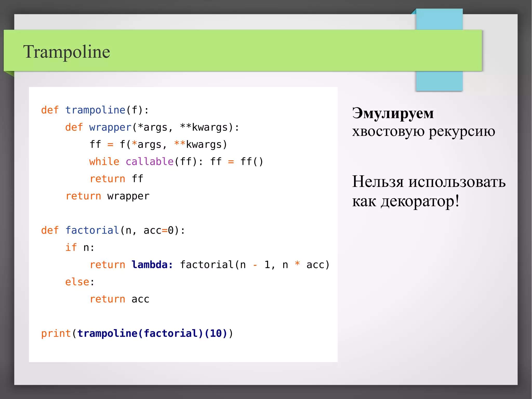The image size is (532, 399).
Task: Click the "while callable(ff): ff = ff()" line
Action: click(176, 162)
